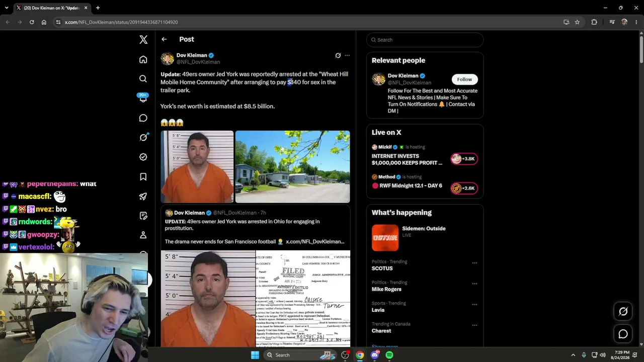The image size is (644, 362).
Task: Follow Dov Kleiman in Relevant people
Action: (464, 79)
